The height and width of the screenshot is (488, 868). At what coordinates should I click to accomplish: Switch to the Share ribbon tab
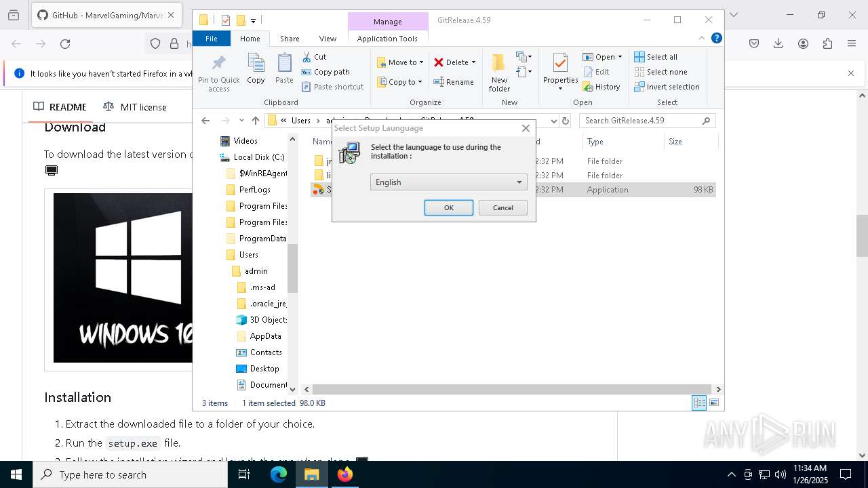(x=290, y=39)
